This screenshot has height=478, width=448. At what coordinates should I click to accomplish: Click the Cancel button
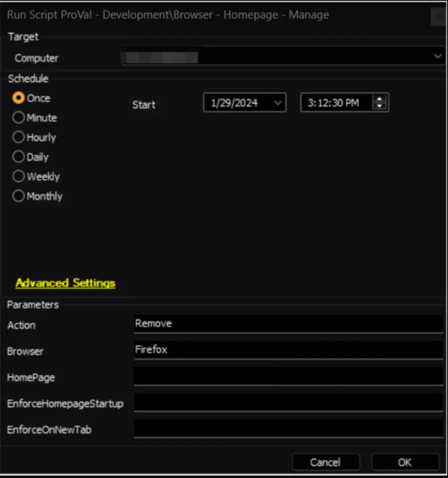coord(326,462)
